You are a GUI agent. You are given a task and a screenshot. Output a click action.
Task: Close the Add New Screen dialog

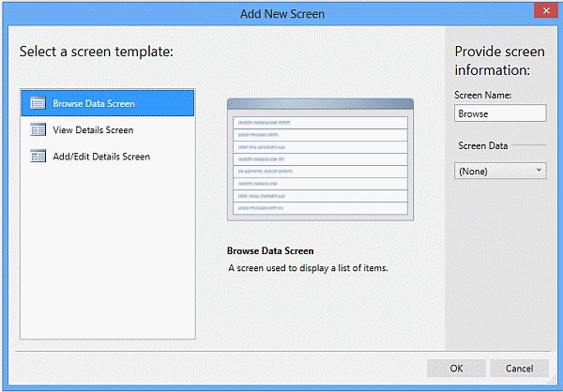[546, 10]
